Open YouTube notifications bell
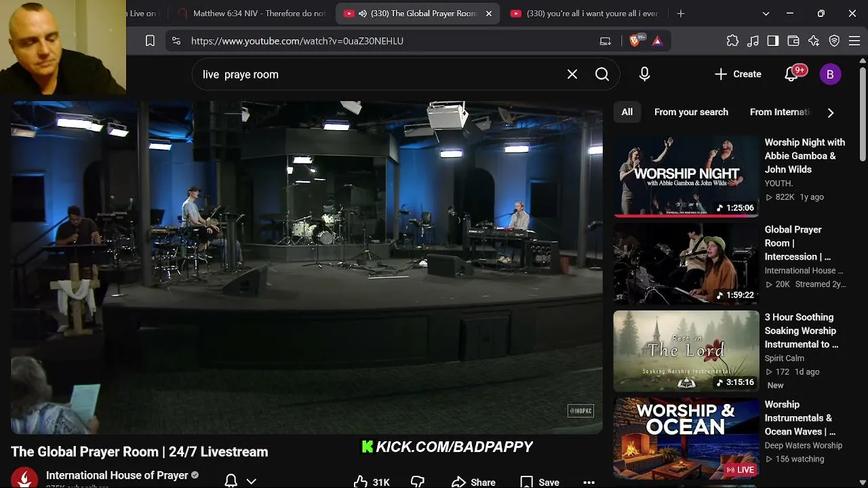 [791, 75]
